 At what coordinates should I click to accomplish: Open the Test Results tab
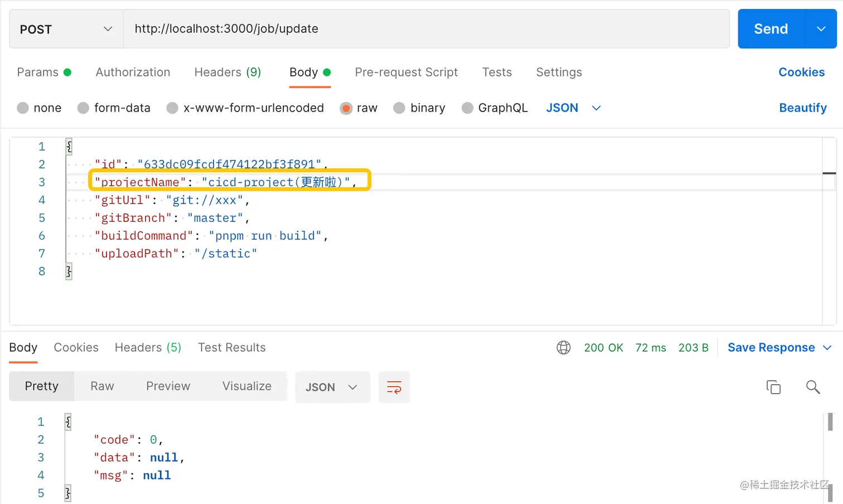(x=232, y=348)
